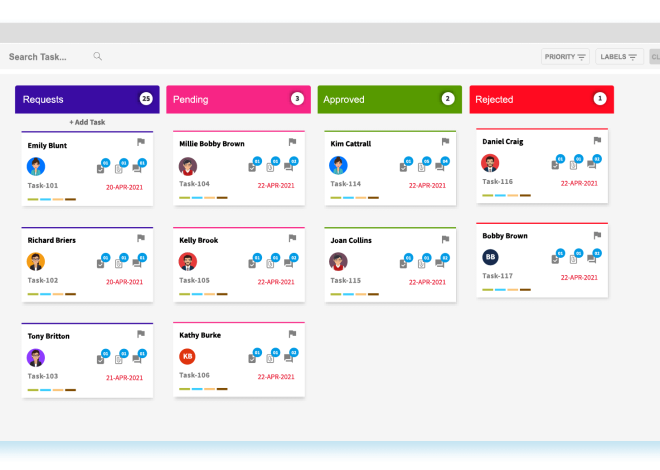660x470 pixels.
Task: Open attachments icon on Emily Blunt card
Action: [x=119, y=169]
